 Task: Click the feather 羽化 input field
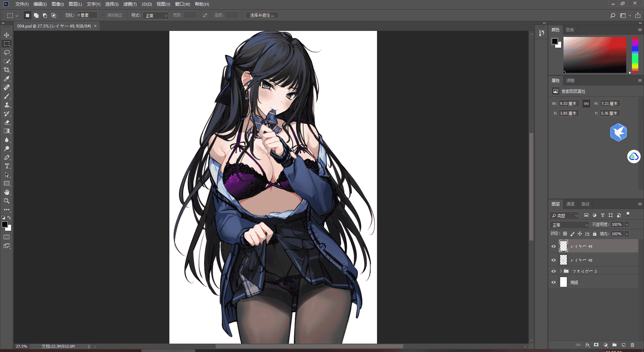point(87,15)
